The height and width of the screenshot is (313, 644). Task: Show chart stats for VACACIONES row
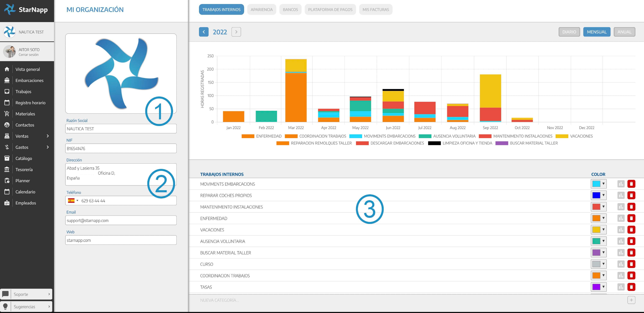(x=621, y=230)
